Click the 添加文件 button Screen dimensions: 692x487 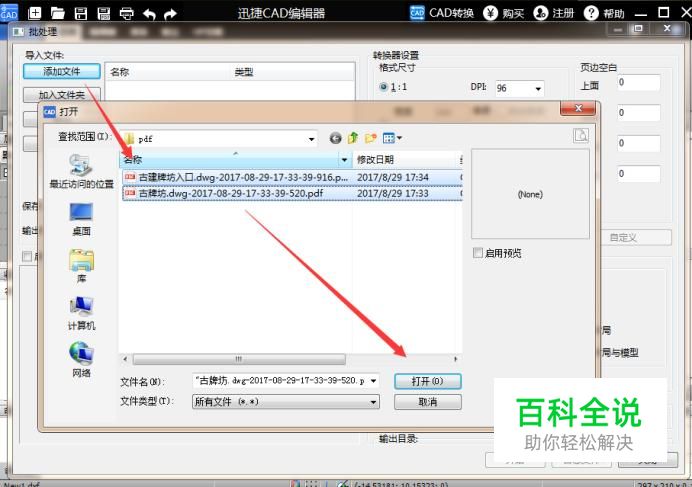(62, 72)
